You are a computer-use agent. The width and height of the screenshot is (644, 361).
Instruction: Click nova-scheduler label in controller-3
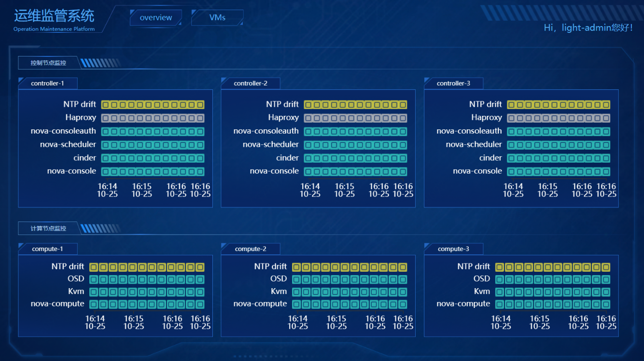pyautogui.click(x=474, y=144)
